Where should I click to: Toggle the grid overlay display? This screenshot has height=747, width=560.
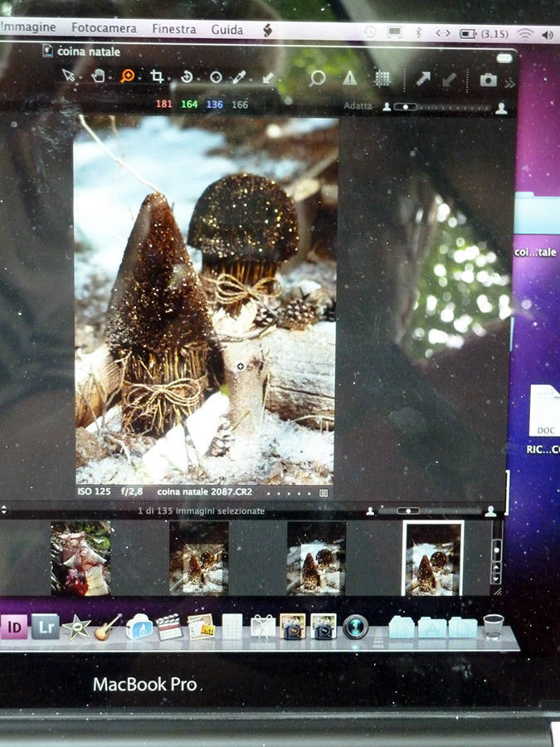pyautogui.click(x=382, y=79)
